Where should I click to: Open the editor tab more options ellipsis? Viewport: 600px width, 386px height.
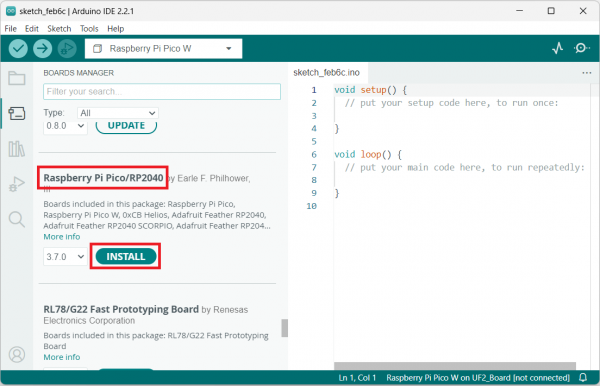coord(587,73)
